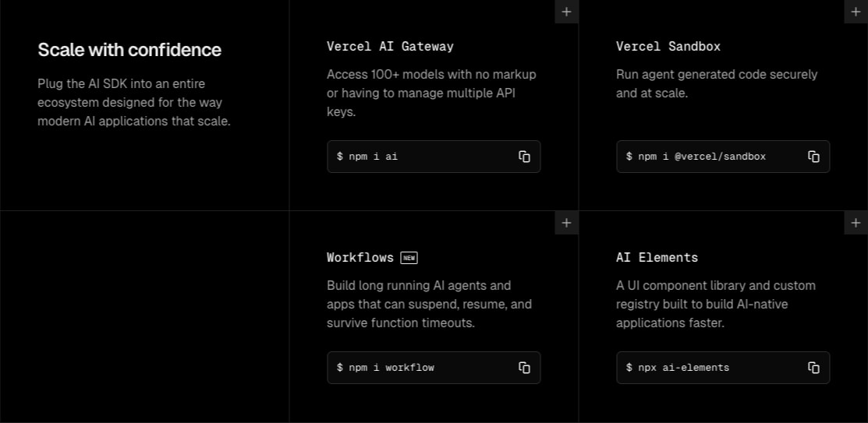Select the '$ npx ai-elements' command text
The image size is (868, 423).
pyautogui.click(x=678, y=368)
